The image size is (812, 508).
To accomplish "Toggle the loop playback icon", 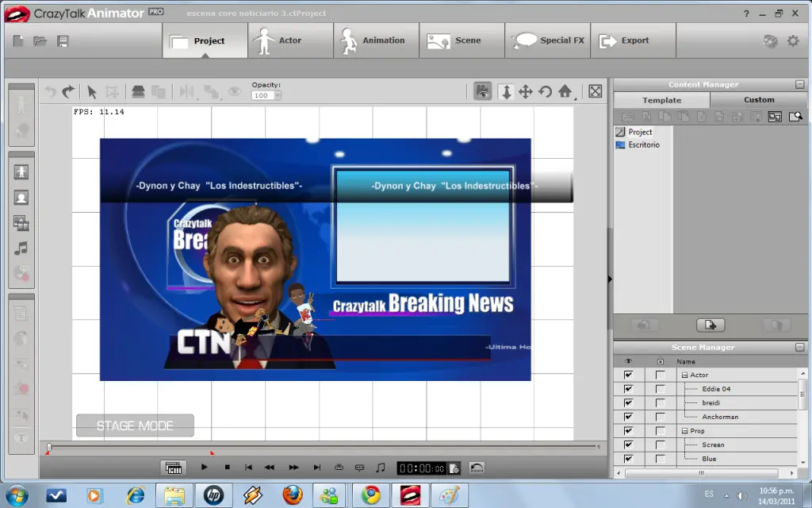I will pos(339,467).
